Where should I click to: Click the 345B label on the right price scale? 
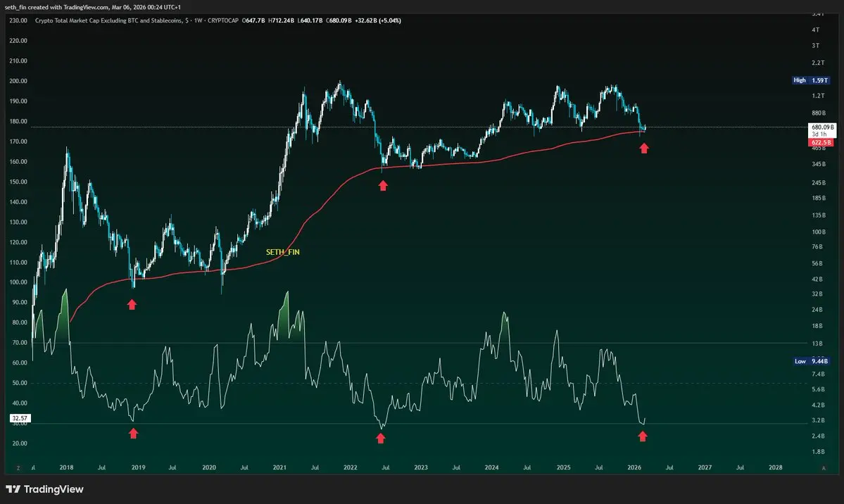coord(819,164)
